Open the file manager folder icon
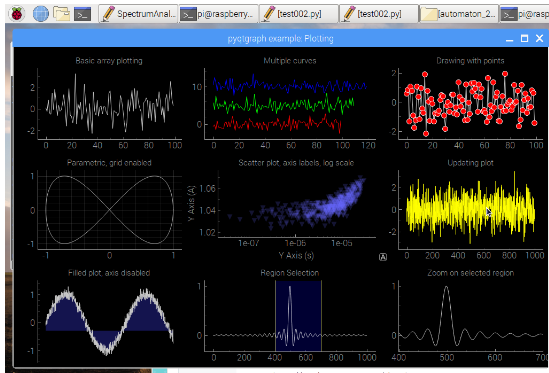The image size is (549, 373). [61, 14]
